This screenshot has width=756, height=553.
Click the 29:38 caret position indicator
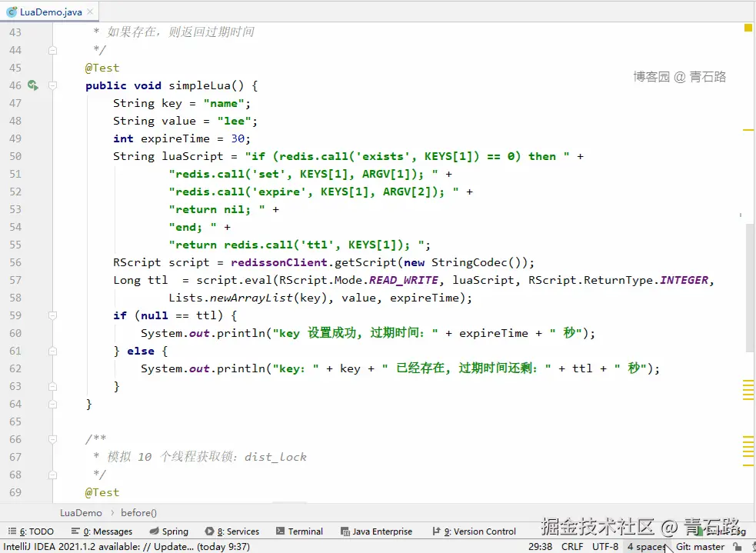[540, 547]
